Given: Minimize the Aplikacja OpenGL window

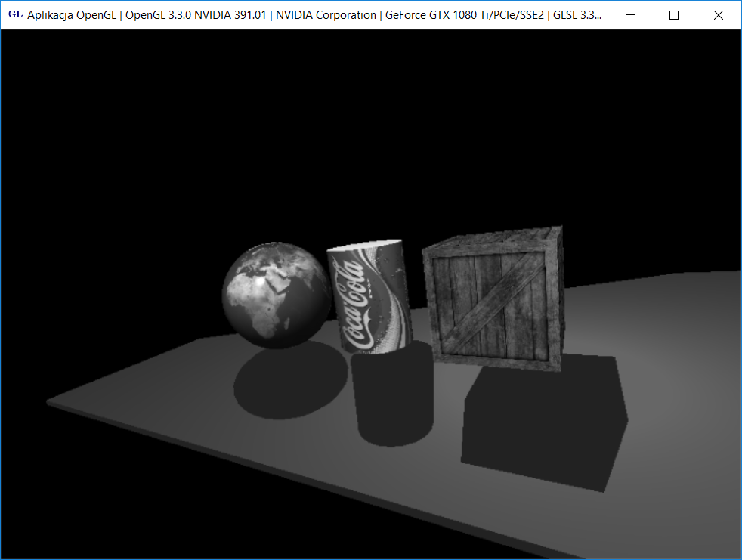Looking at the screenshot, I should point(630,15).
